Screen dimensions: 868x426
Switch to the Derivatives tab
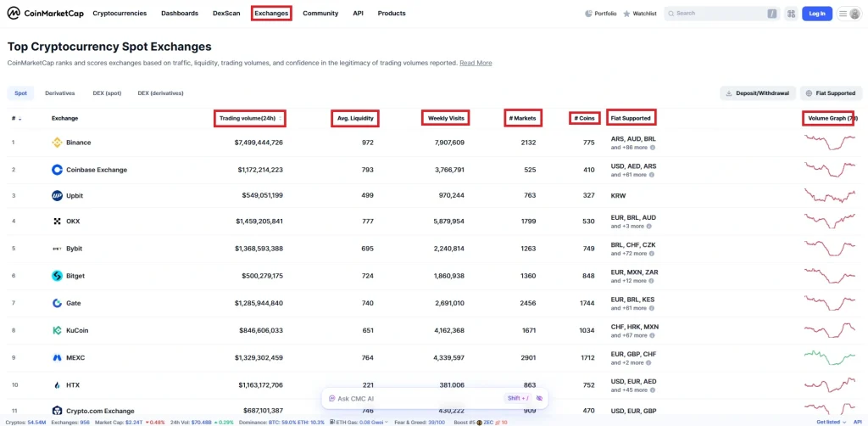click(60, 93)
